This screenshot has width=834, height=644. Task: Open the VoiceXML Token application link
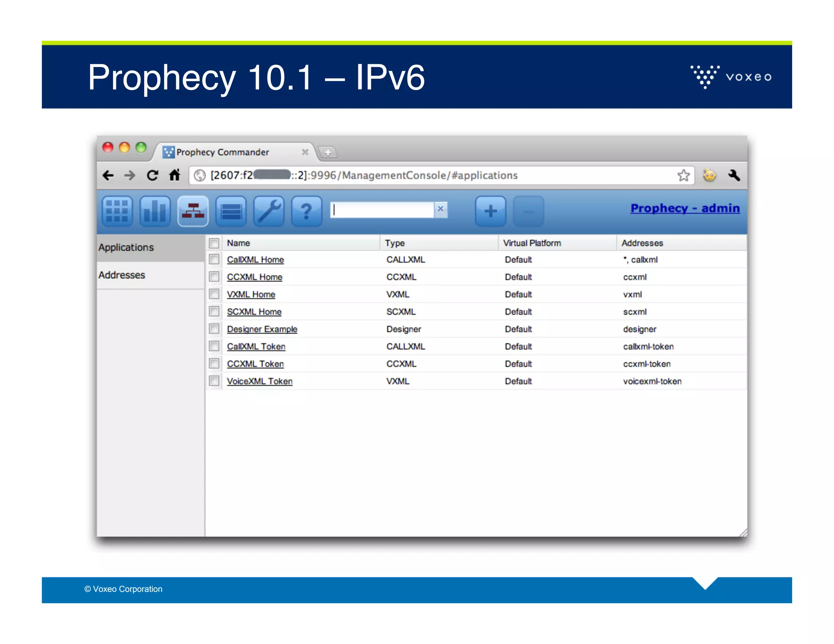tap(259, 381)
